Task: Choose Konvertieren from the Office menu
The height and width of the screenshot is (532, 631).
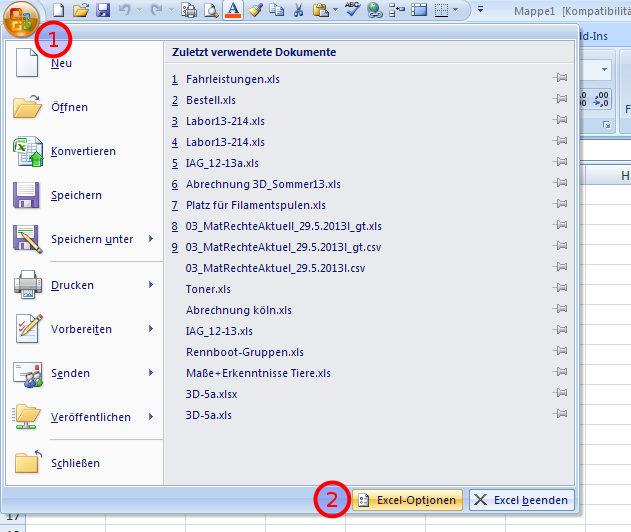Action: pos(83,151)
